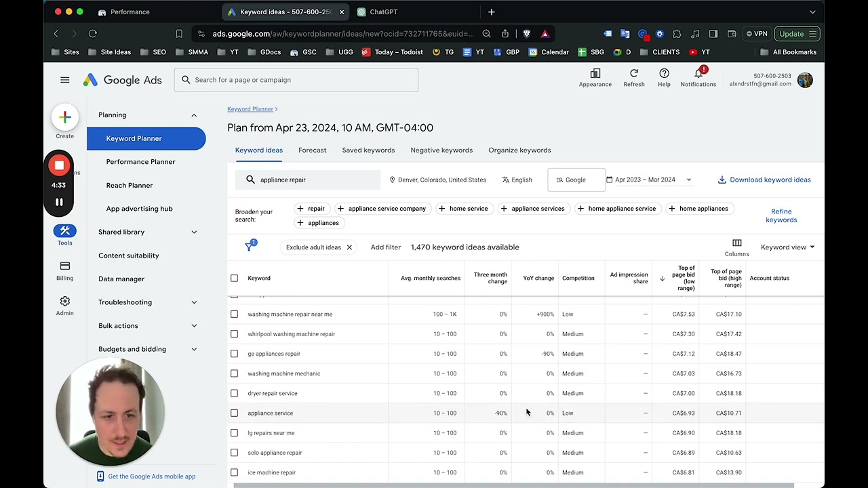Select Keyword Planner in the sidebar
This screenshot has width=868, height=488.
[146, 138]
